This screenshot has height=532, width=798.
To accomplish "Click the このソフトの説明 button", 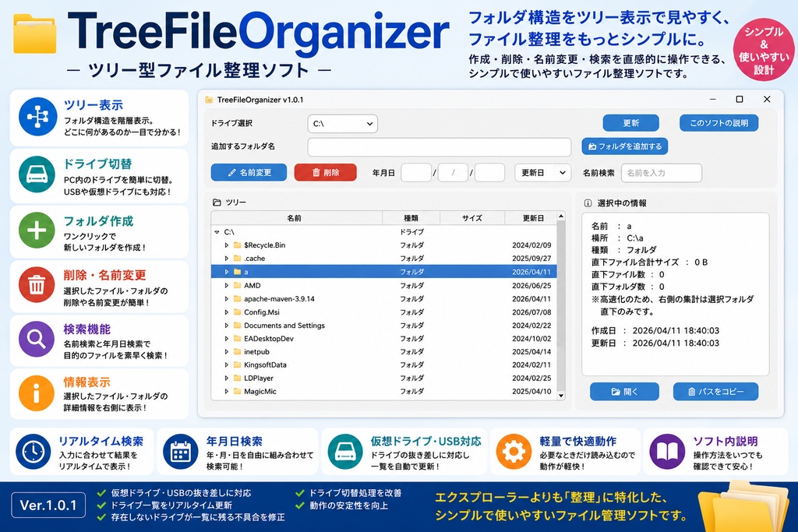I will [719, 123].
